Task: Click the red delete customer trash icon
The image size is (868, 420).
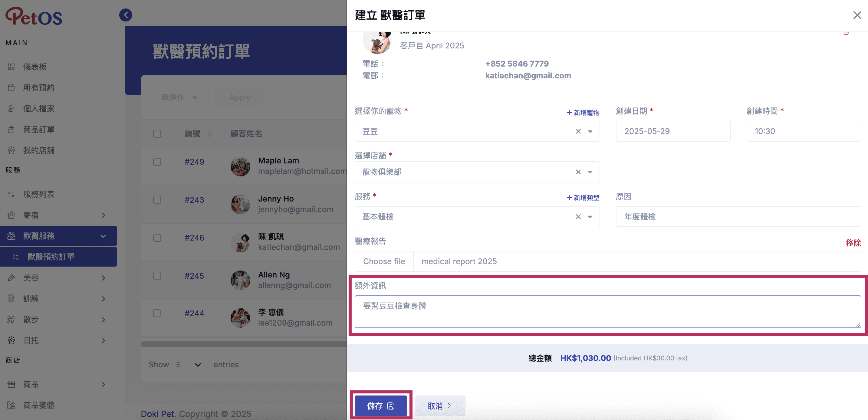Action: coord(846,32)
